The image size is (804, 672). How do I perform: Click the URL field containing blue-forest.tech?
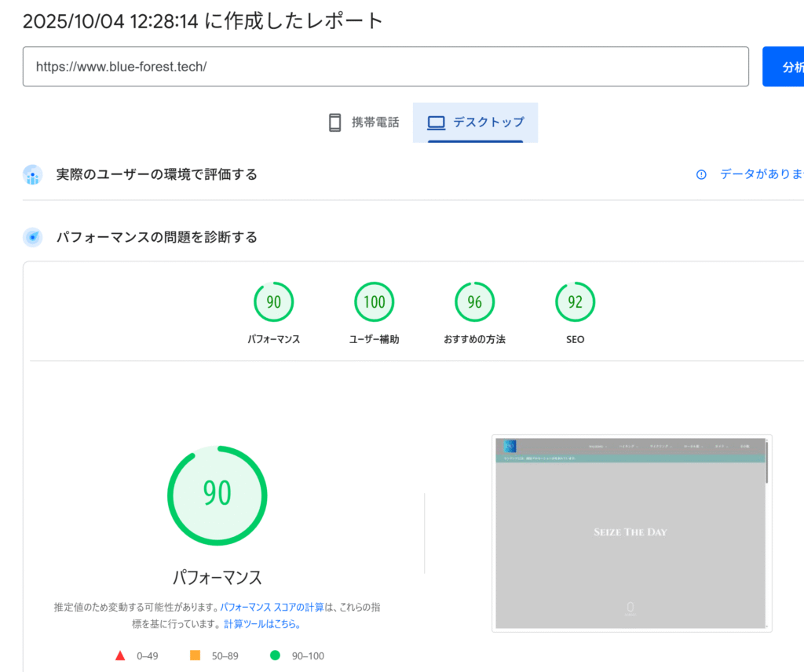coord(385,67)
